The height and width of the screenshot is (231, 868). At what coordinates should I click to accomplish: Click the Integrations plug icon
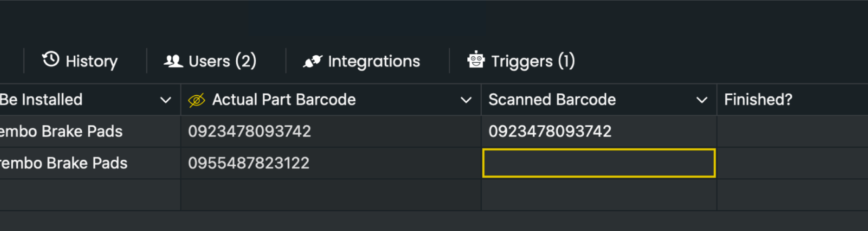[x=312, y=61]
